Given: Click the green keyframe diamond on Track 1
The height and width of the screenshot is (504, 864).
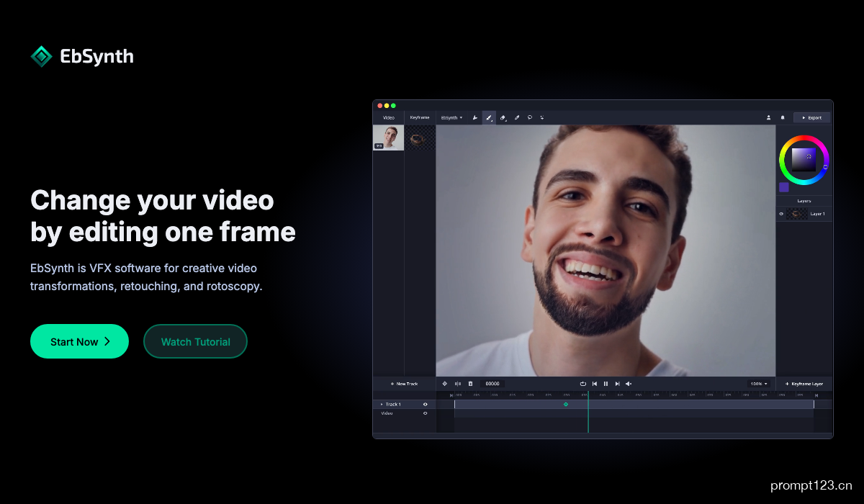Looking at the screenshot, I should 566,405.
